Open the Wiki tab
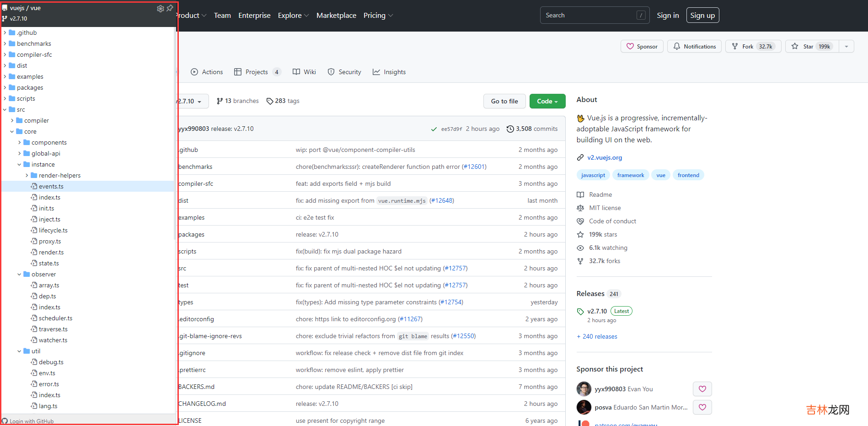This screenshot has height=426, width=868. pyautogui.click(x=304, y=72)
